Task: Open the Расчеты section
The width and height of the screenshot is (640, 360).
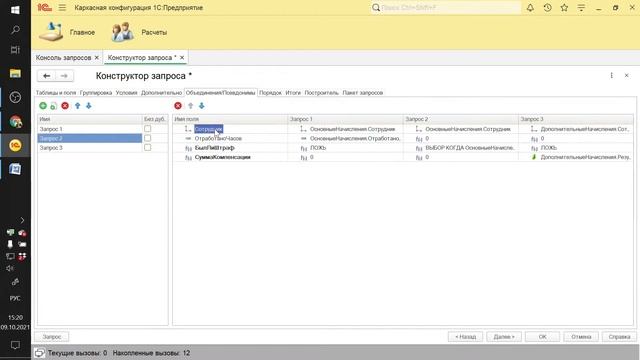Action: pos(139,32)
